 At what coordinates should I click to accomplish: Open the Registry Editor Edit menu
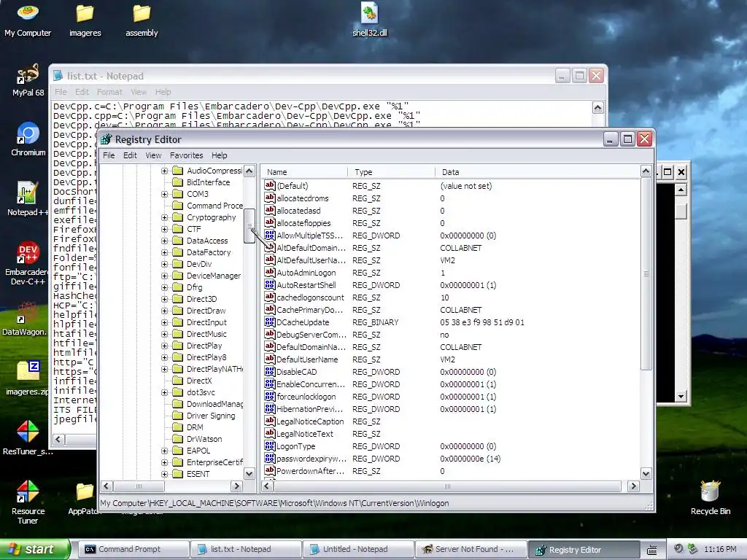[x=130, y=155]
